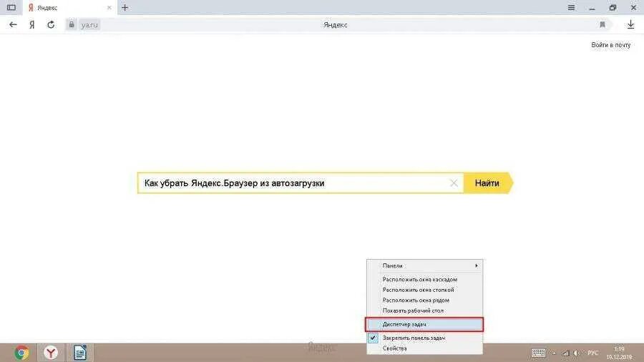
Task: Click the Yandex Я home icon
Action: coord(32,24)
